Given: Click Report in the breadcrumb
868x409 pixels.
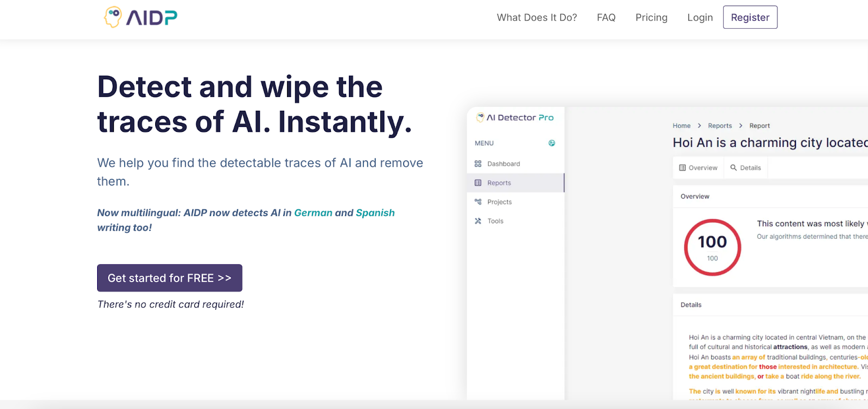Looking at the screenshot, I should [759, 126].
